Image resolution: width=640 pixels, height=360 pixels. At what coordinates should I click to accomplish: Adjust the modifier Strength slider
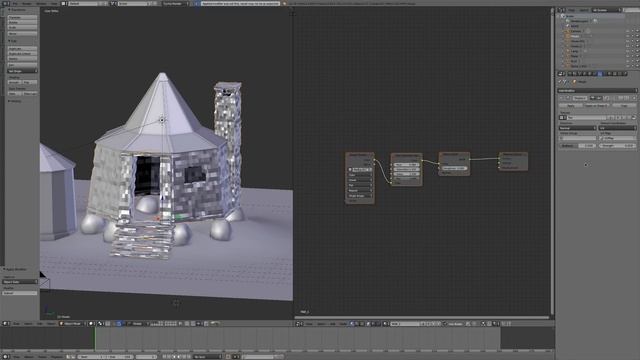[x=618, y=146]
